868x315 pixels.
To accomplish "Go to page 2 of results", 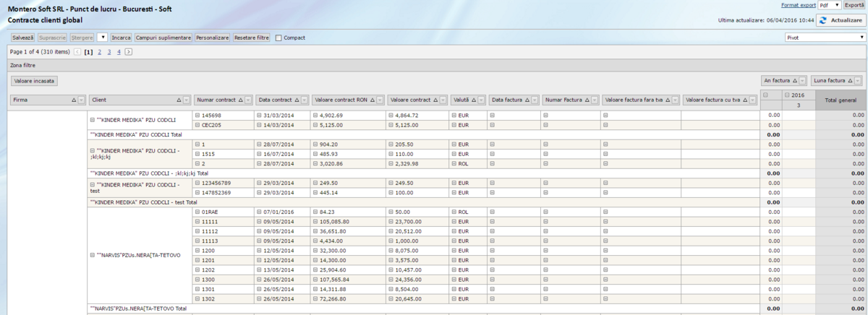I will coord(99,52).
